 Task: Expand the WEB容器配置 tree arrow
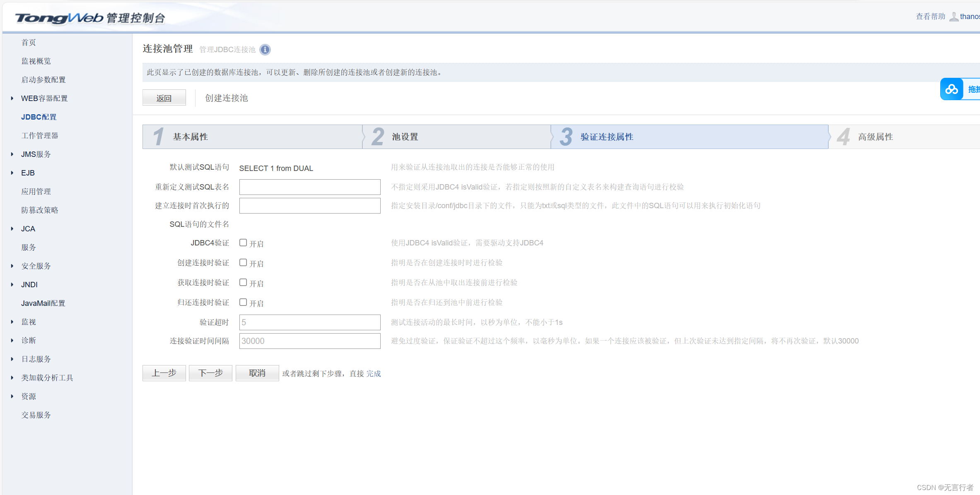pyautogui.click(x=12, y=99)
